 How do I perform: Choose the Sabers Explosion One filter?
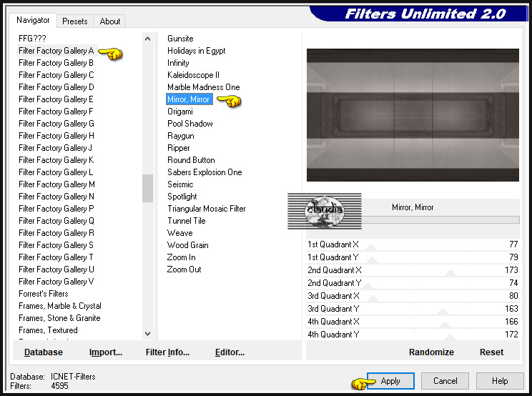205,172
